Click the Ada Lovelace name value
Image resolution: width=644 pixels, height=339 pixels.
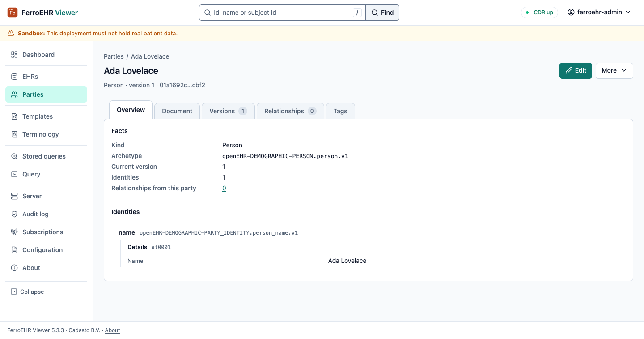[x=347, y=261]
